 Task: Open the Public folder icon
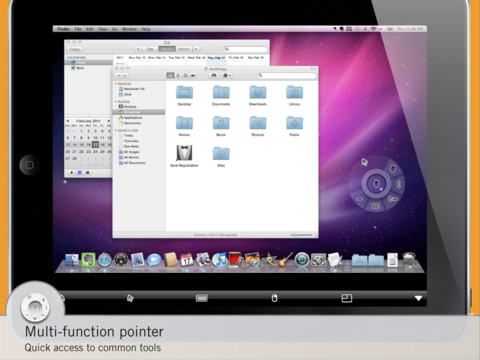tap(294, 126)
